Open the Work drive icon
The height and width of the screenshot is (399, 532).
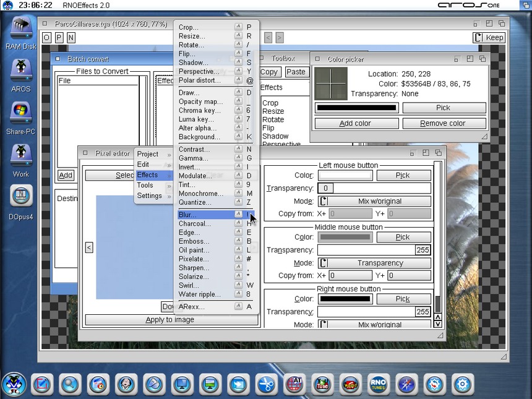[x=21, y=155]
